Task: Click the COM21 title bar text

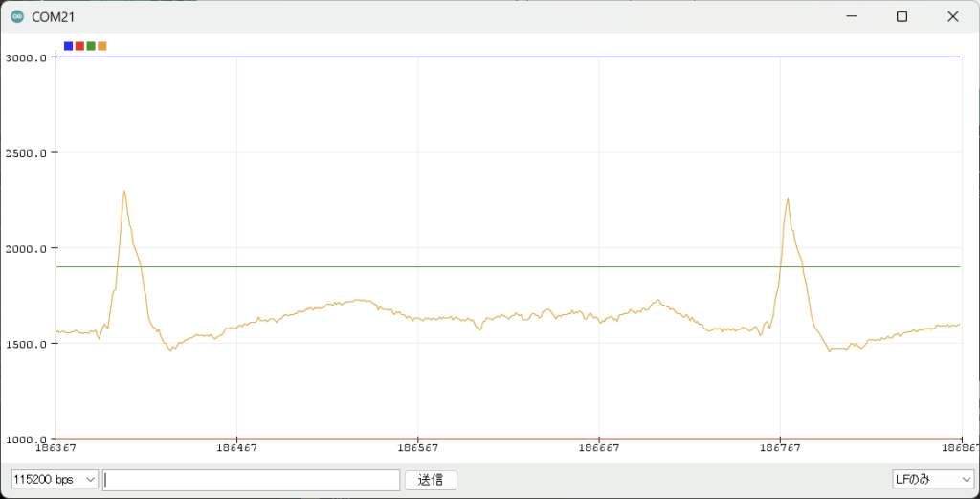Action: click(54, 16)
